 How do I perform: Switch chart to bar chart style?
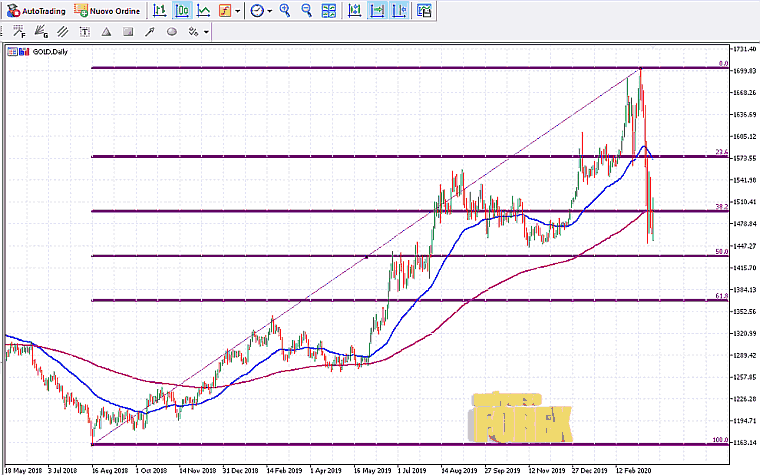point(160,11)
